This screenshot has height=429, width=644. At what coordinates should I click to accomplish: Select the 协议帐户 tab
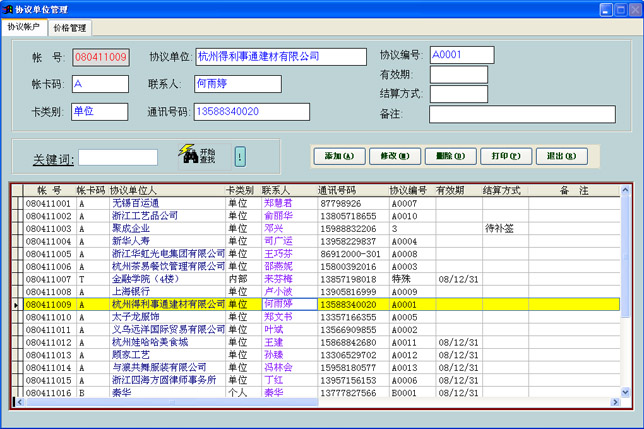[24, 28]
